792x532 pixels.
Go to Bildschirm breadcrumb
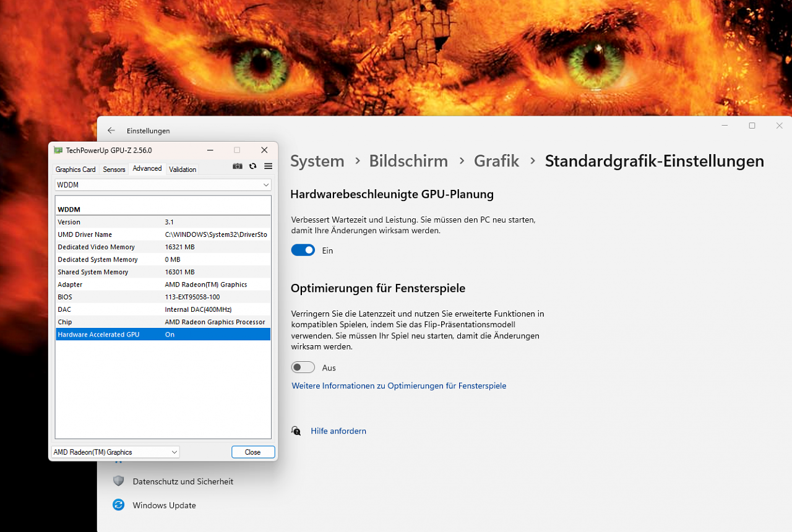click(x=408, y=161)
